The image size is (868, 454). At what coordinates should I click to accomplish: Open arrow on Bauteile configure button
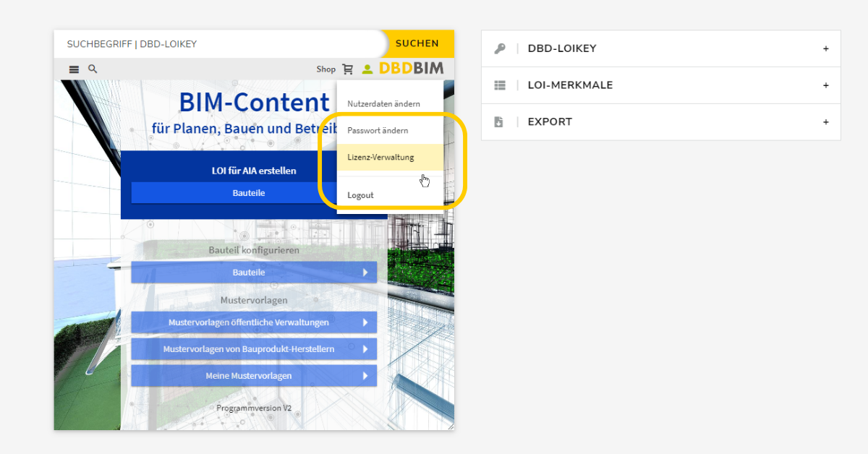pos(365,273)
